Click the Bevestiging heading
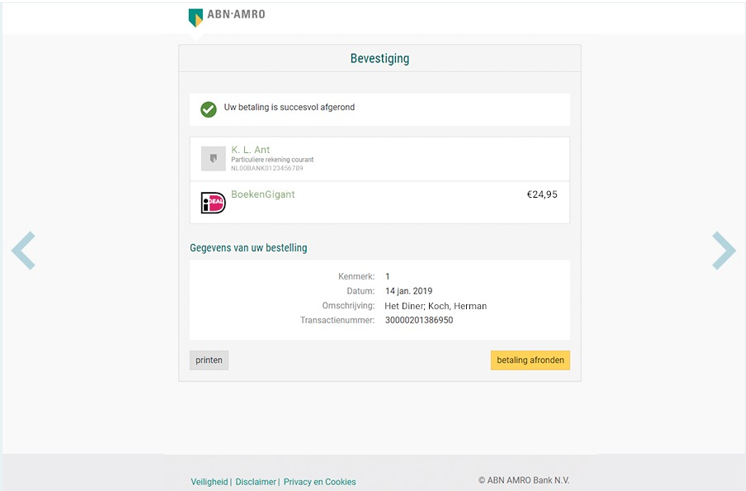 coord(380,59)
